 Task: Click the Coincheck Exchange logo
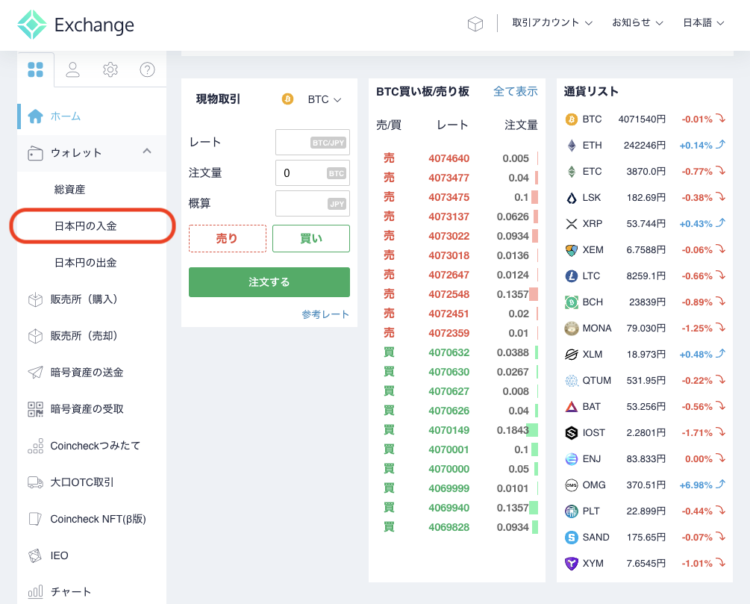[76, 24]
